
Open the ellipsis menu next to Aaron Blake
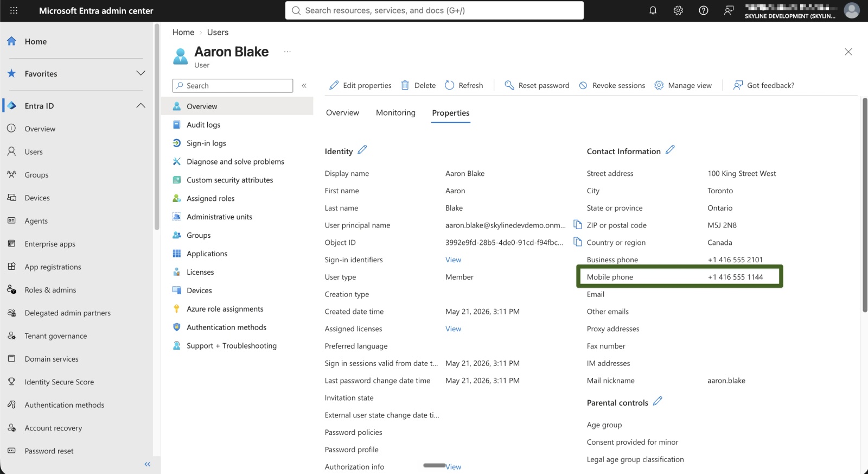tap(288, 52)
